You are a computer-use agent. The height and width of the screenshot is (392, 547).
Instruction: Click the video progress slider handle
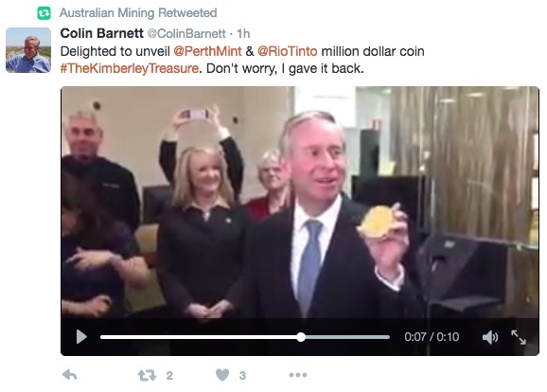point(301,337)
